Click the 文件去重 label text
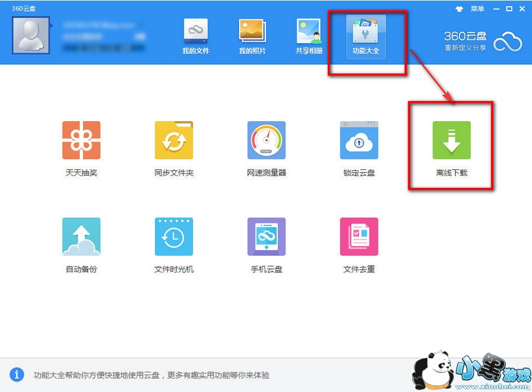The height and width of the screenshot is (392, 532). pyautogui.click(x=359, y=269)
